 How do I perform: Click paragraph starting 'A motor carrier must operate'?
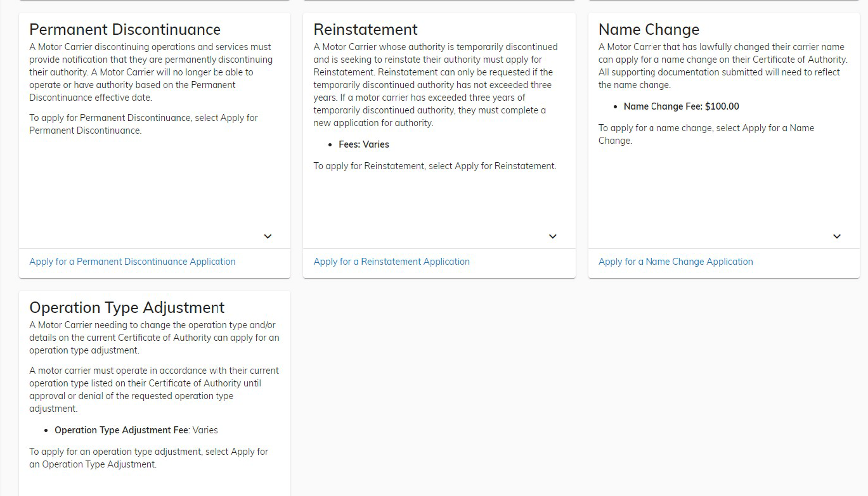pyautogui.click(x=154, y=390)
